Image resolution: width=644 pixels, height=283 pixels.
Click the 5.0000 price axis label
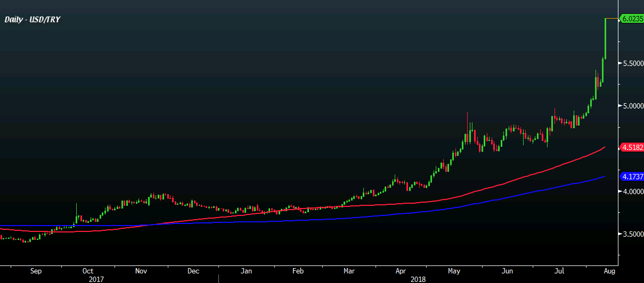point(633,106)
